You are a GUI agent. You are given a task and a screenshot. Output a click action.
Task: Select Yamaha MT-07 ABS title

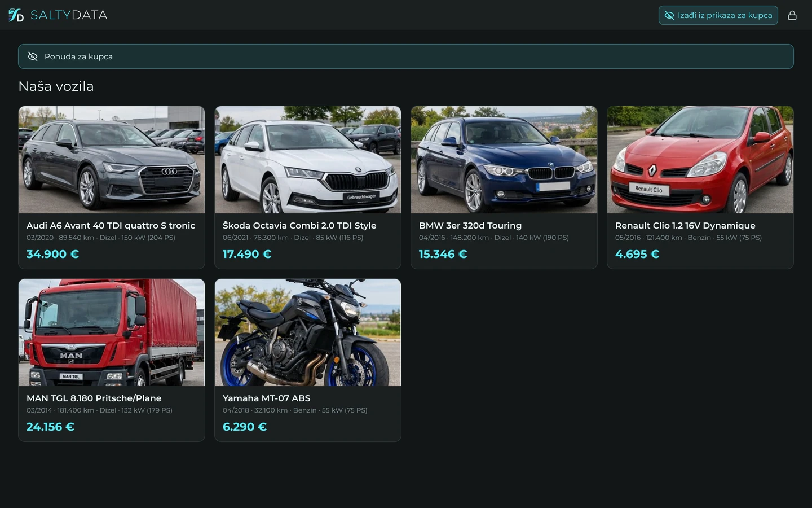(x=267, y=398)
